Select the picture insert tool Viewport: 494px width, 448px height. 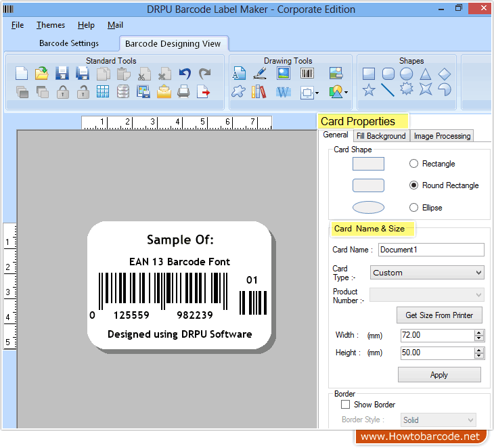pos(284,73)
